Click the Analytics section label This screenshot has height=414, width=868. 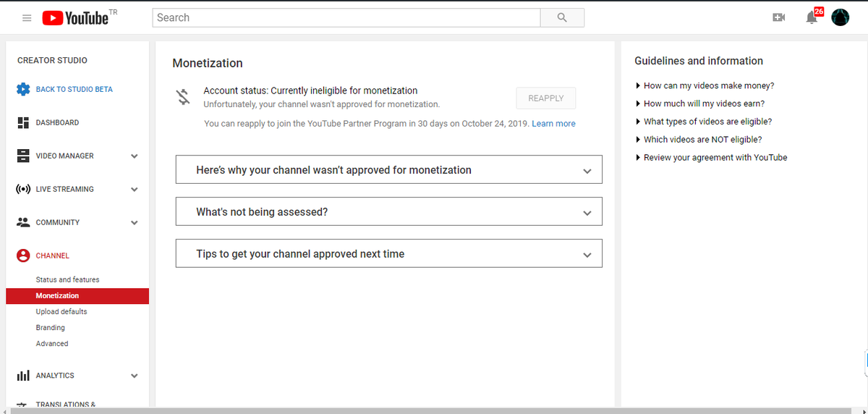click(55, 376)
